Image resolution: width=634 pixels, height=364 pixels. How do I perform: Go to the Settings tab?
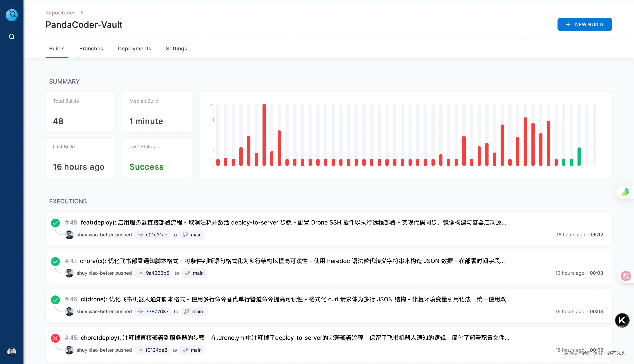pos(176,49)
